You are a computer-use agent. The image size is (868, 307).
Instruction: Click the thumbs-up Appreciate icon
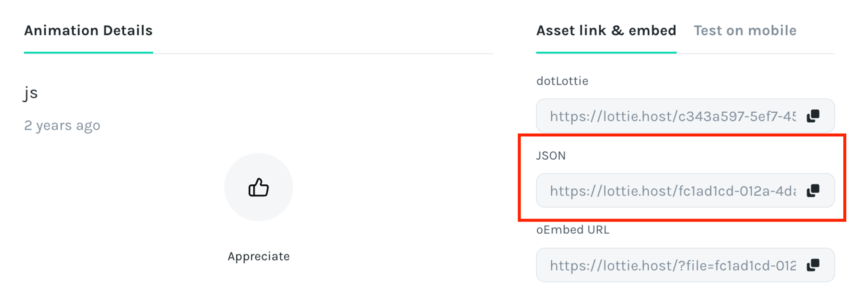[x=259, y=188]
